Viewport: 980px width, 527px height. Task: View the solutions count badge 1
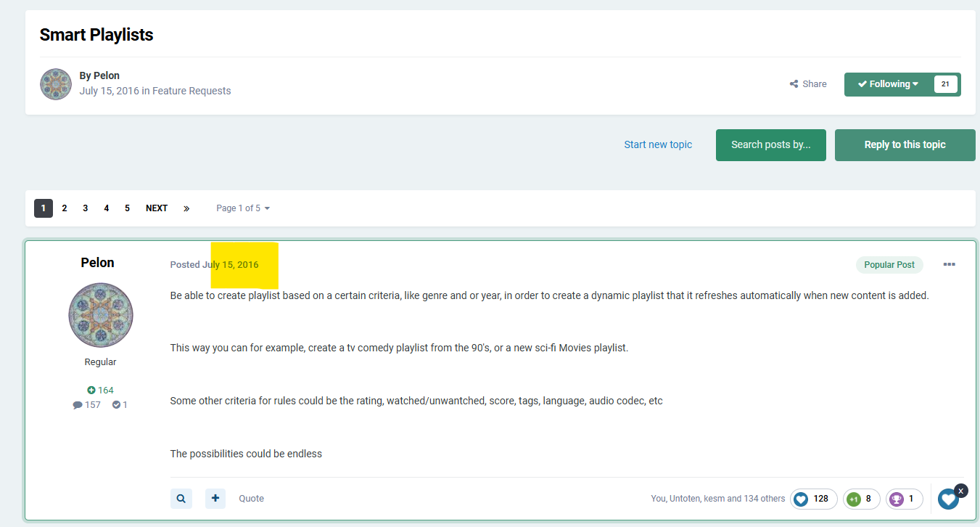(120, 405)
